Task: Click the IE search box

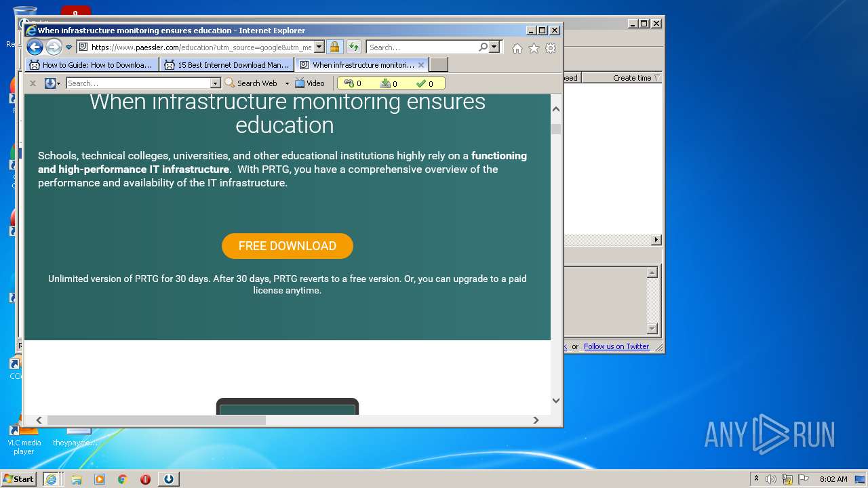Action: [x=422, y=47]
